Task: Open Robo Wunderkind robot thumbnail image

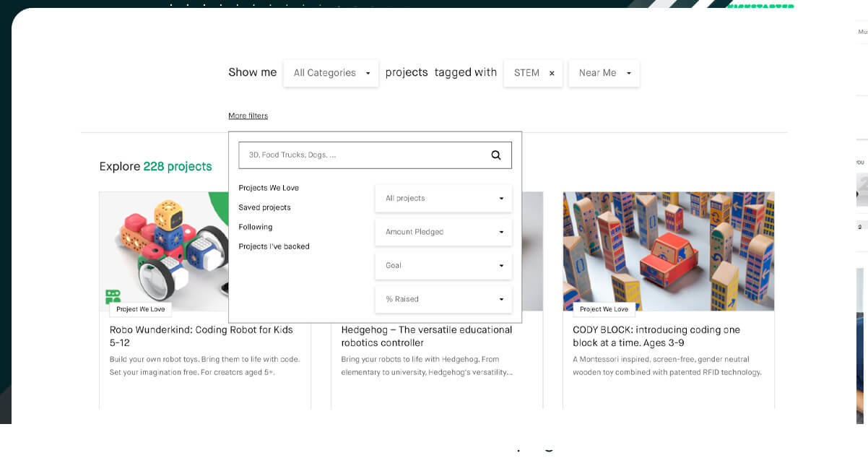Action: [164, 251]
